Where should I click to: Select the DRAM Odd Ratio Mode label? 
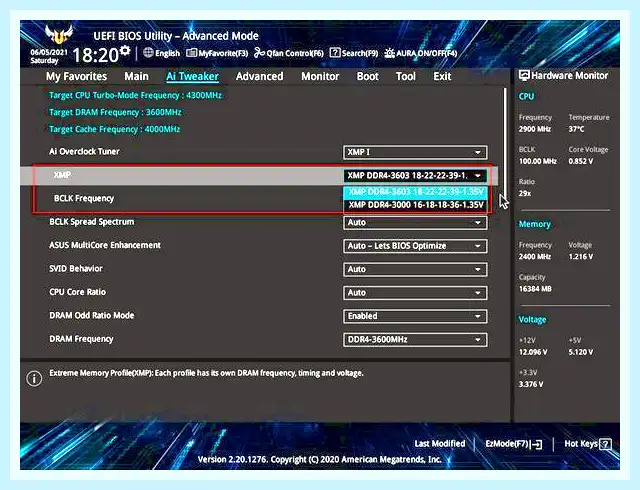click(91, 315)
